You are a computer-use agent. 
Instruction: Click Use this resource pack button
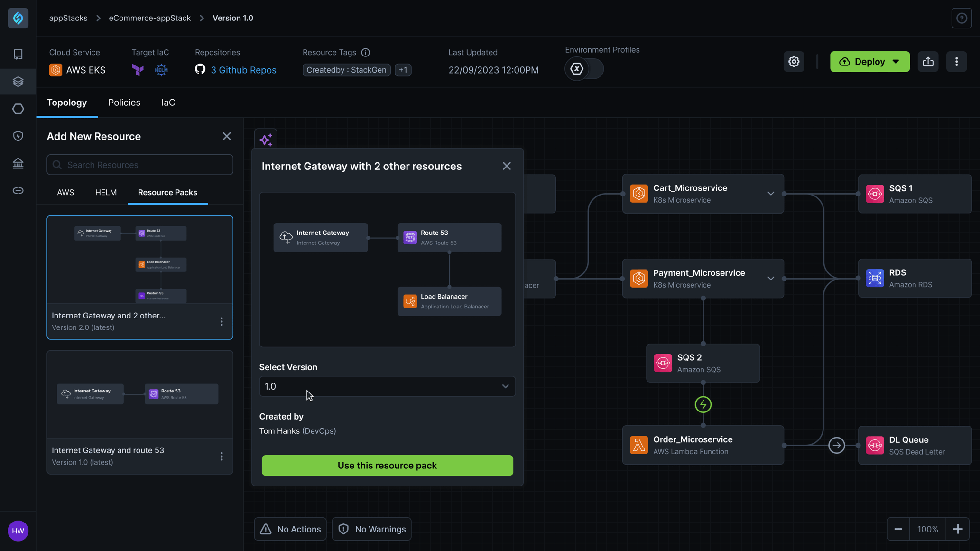click(x=387, y=466)
